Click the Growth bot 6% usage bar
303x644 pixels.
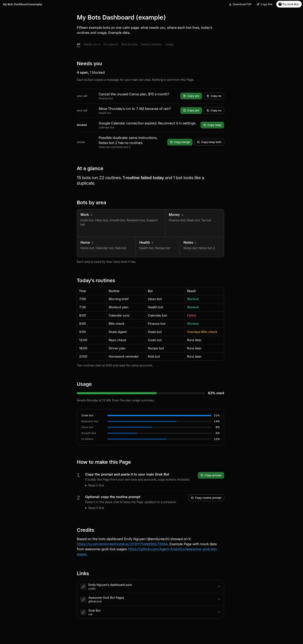click(159, 433)
